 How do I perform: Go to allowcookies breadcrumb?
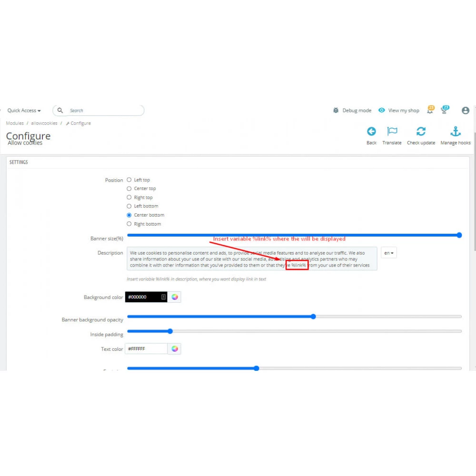point(44,123)
